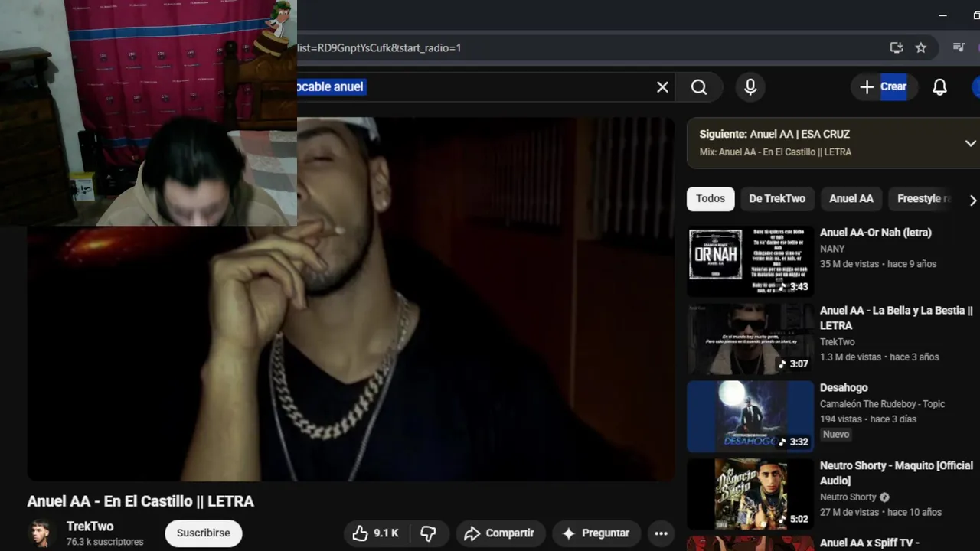Click 27 M de vistas text
Image resolution: width=980 pixels, height=551 pixels.
tap(849, 512)
